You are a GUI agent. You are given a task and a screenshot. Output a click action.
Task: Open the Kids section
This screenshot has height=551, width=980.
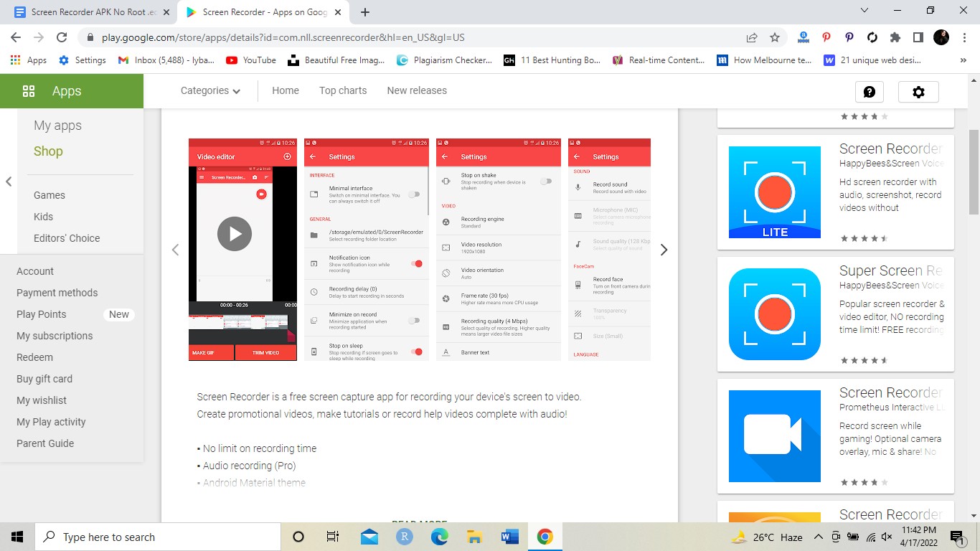(43, 217)
